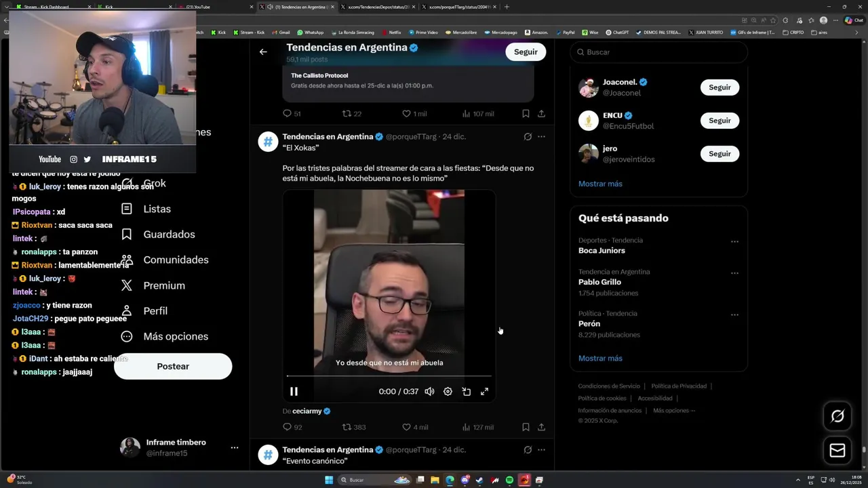Screen dimensions: 868x488
Task: Mute the video with the speaker icon
Action: tap(429, 391)
